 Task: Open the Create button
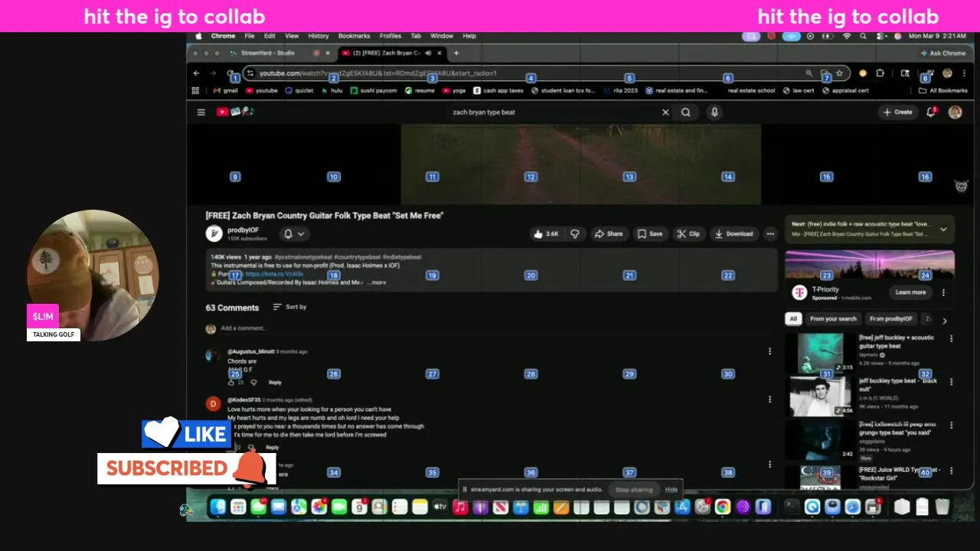pyautogui.click(x=897, y=112)
